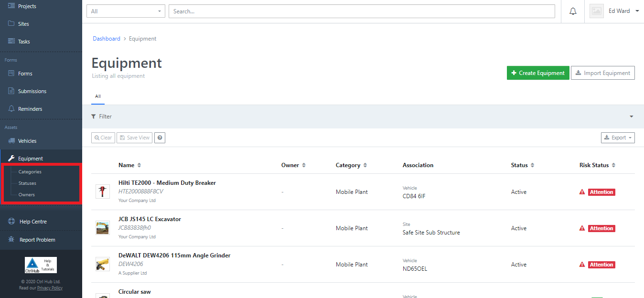This screenshot has height=298, width=644.
Task: Sort by Owner column arrows
Action: 304,165
